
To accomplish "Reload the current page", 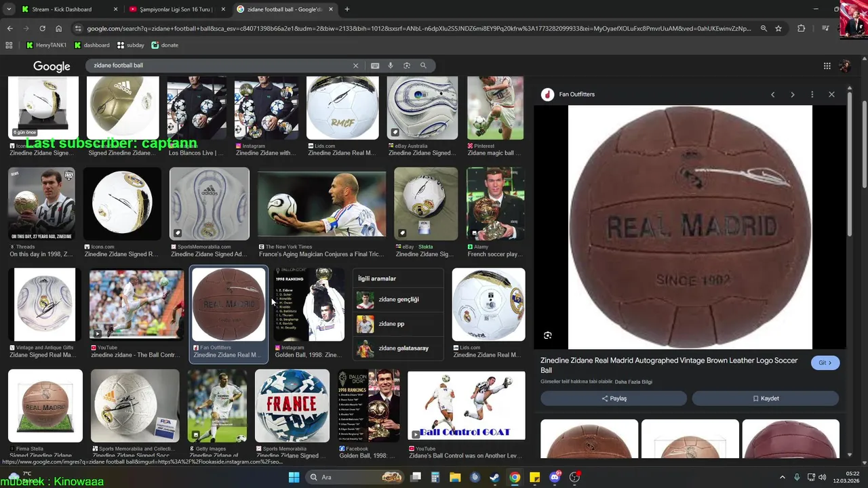I will pyautogui.click(x=42, y=28).
